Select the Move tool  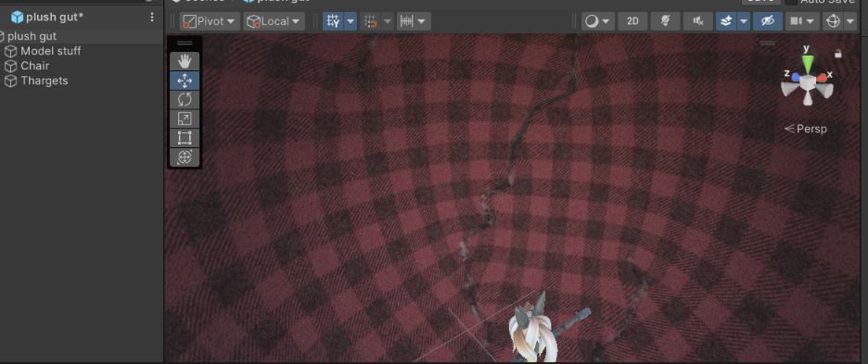(185, 81)
